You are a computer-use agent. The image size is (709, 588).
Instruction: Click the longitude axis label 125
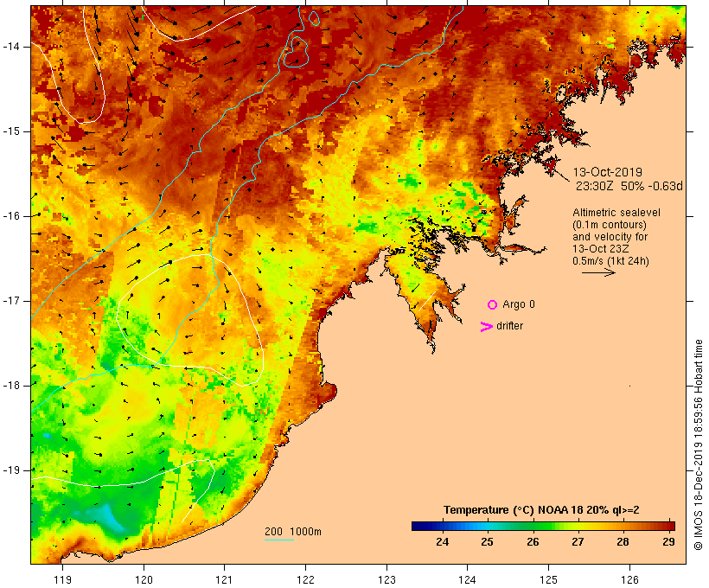pos(548,579)
